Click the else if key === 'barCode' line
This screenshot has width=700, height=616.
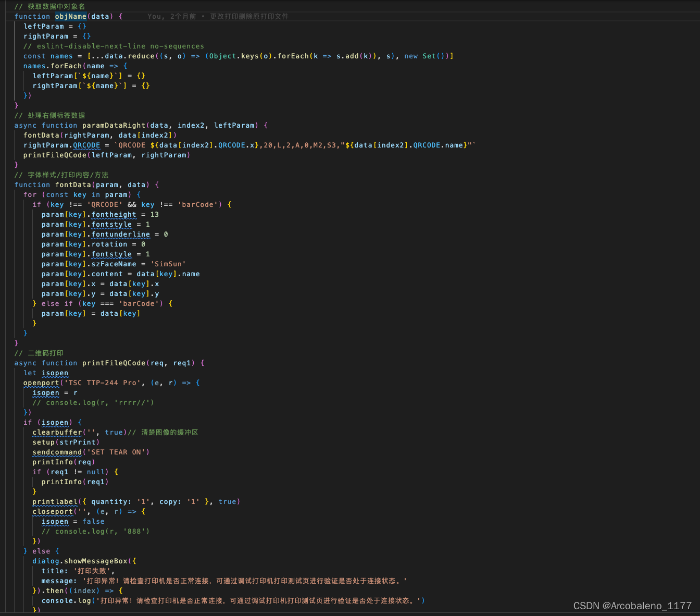pos(103,303)
